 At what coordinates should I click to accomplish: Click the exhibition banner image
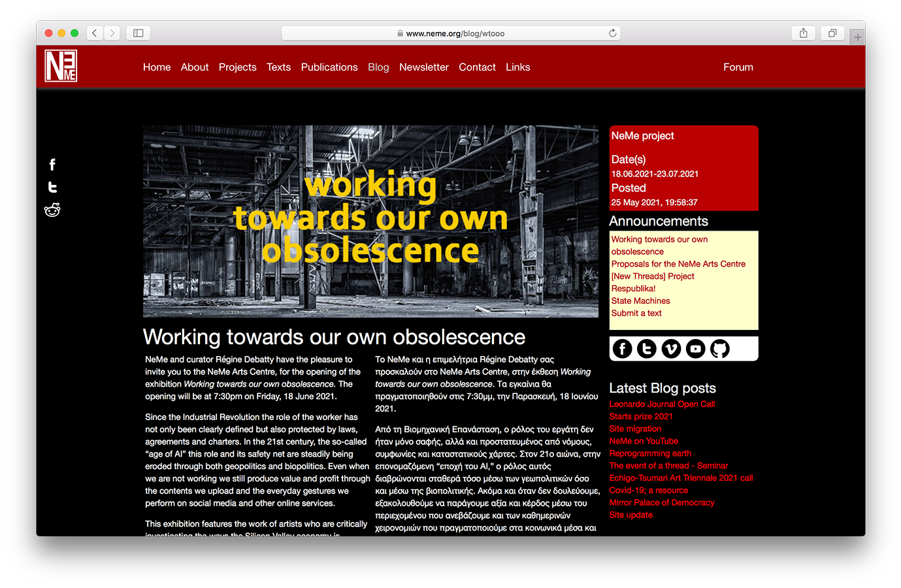pyautogui.click(x=370, y=221)
